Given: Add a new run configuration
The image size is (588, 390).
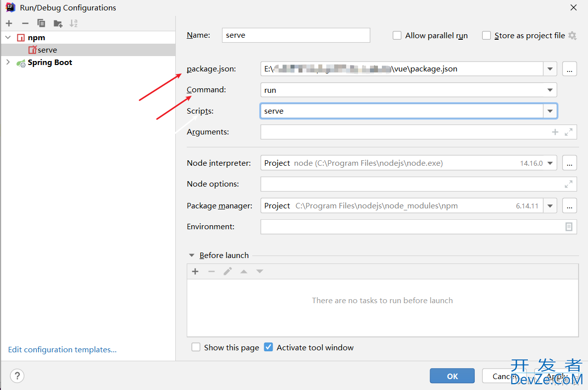Looking at the screenshot, I should point(9,23).
